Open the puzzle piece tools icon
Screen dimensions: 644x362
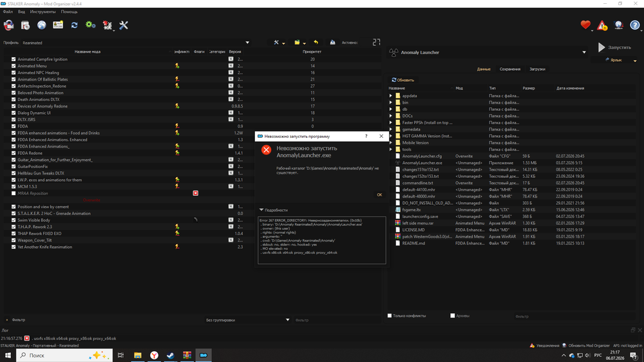click(107, 26)
